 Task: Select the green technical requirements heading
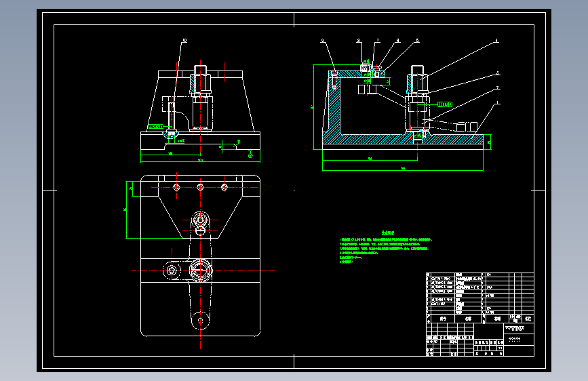(x=388, y=233)
